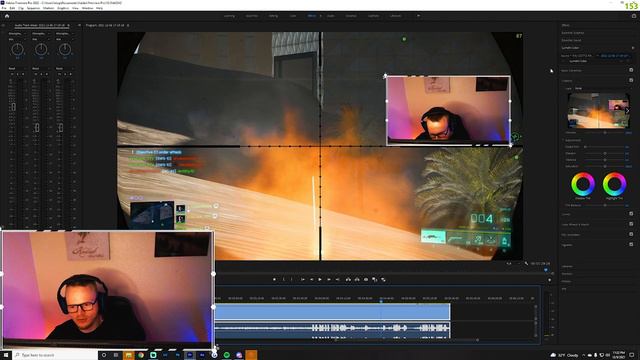Click the Extract button
The image size is (640, 360).
pos(357,280)
